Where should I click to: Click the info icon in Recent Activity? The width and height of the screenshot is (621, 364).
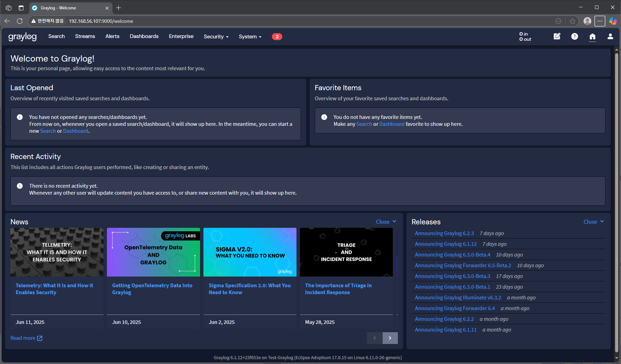click(x=20, y=186)
